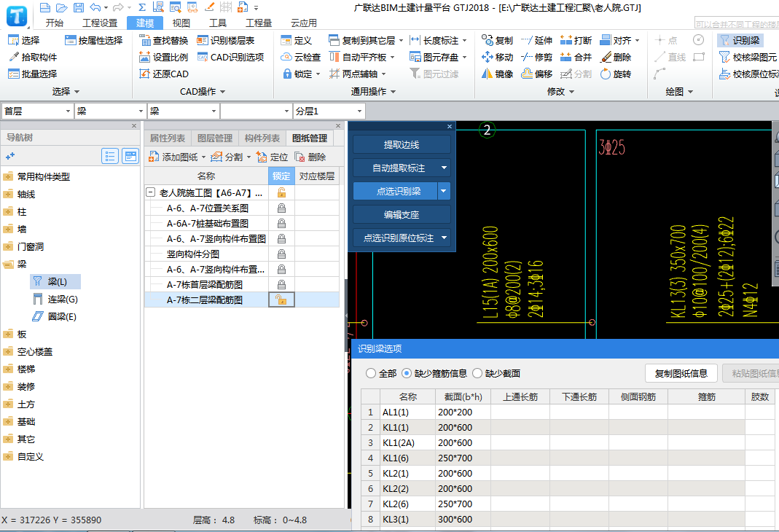Open the 分割 split dropdown
Screen dimensions: 779x532
click(249, 157)
